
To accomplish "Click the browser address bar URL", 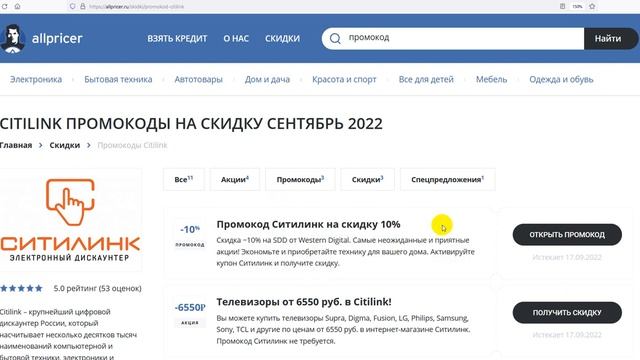I will [137, 7].
